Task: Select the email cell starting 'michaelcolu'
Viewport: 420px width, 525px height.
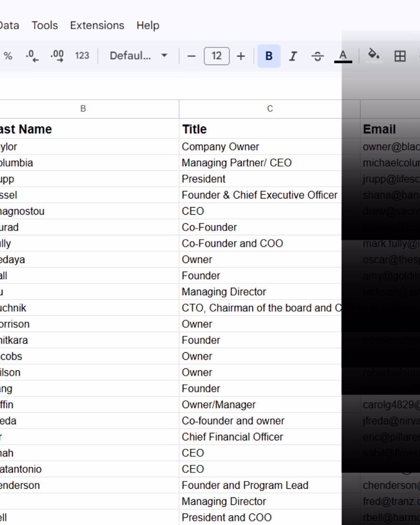Action: [x=390, y=163]
